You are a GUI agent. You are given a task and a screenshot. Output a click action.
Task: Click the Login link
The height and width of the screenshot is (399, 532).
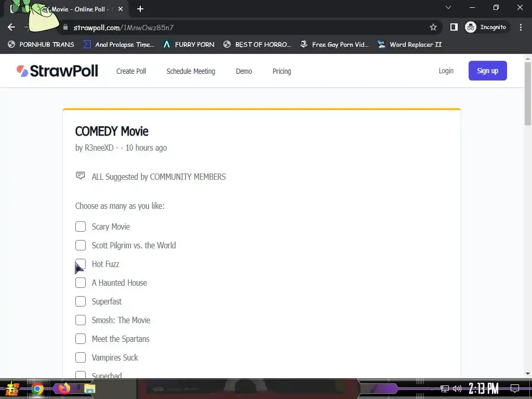click(446, 71)
